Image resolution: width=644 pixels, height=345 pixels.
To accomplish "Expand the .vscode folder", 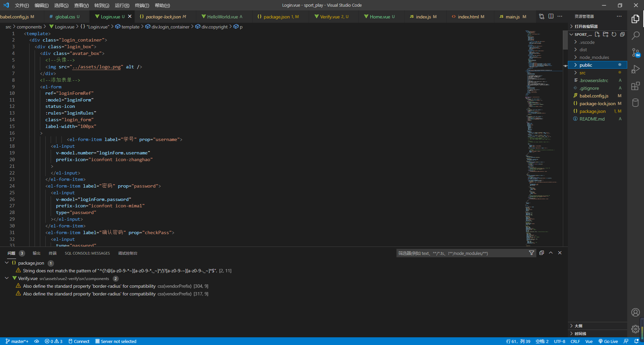I will tap(598, 42).
